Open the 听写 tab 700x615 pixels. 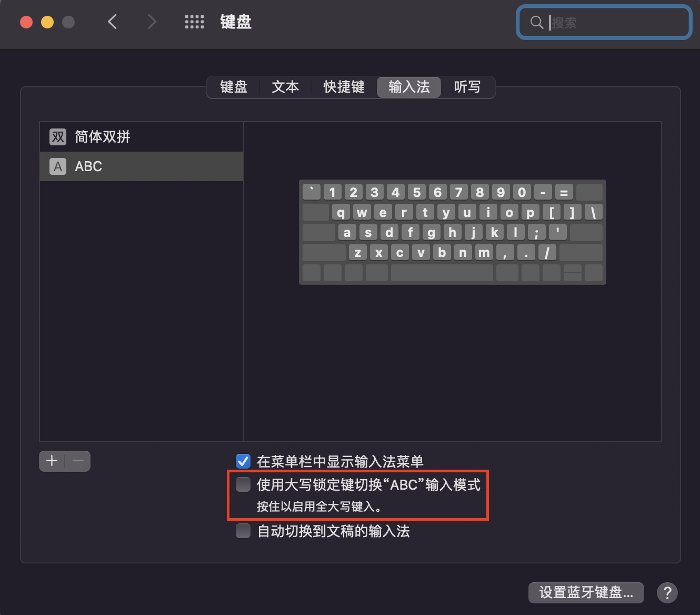[x=467, y=87]
